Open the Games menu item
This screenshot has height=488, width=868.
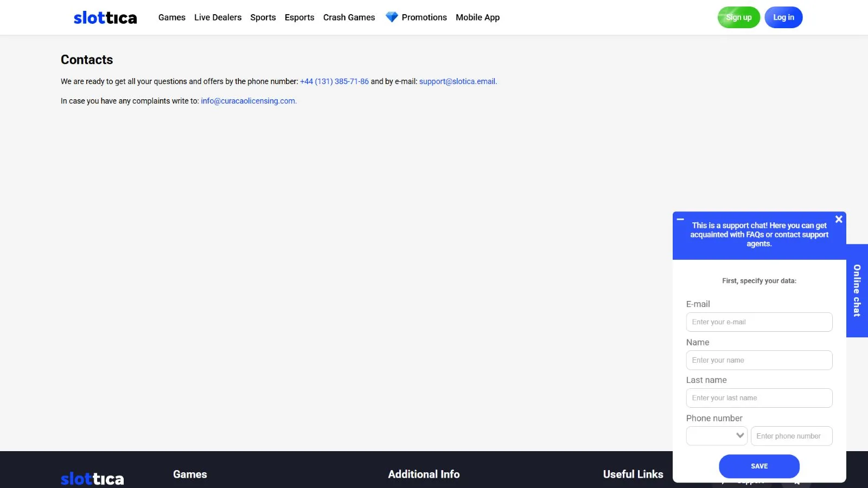(171, 17)
